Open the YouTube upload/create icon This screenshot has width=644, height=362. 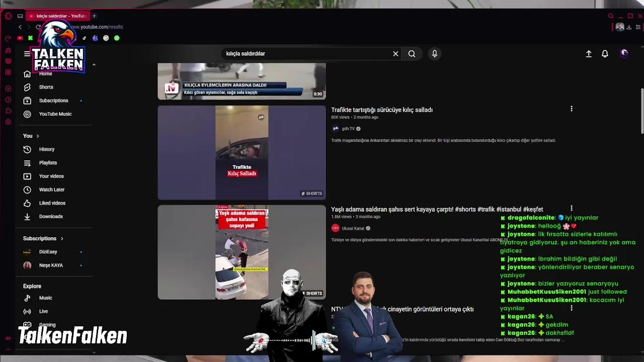point(589,54)
